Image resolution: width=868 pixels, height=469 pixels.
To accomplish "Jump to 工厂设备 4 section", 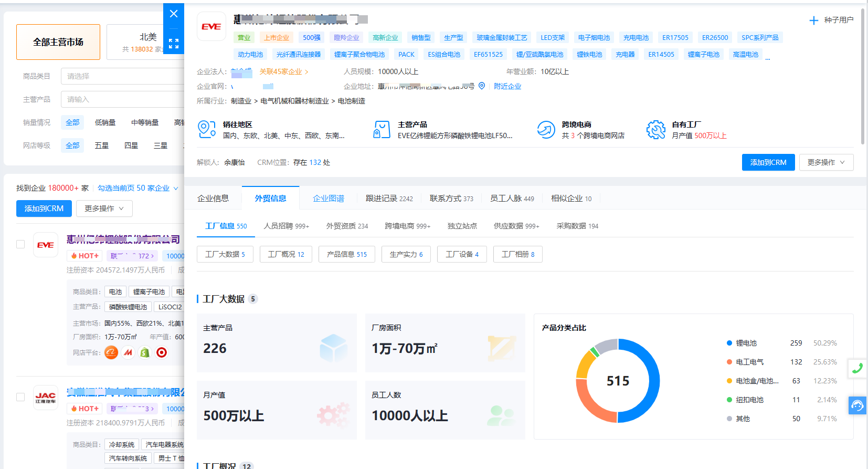I will tap(462, 254).
